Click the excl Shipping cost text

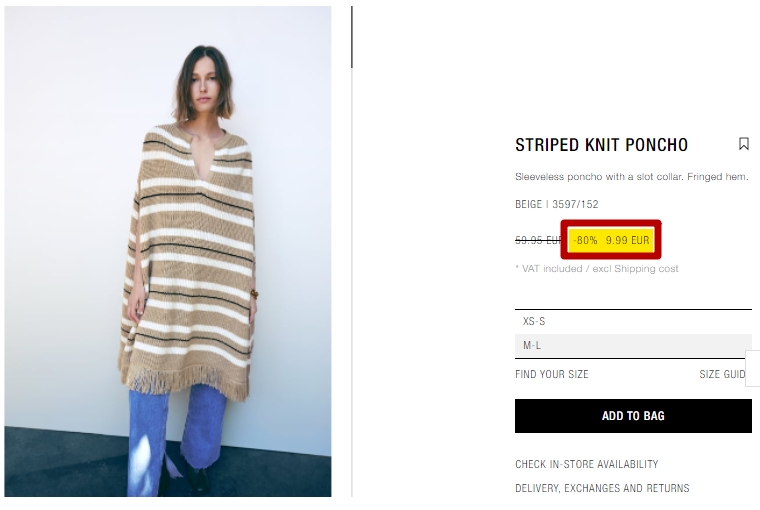point(635,269)
